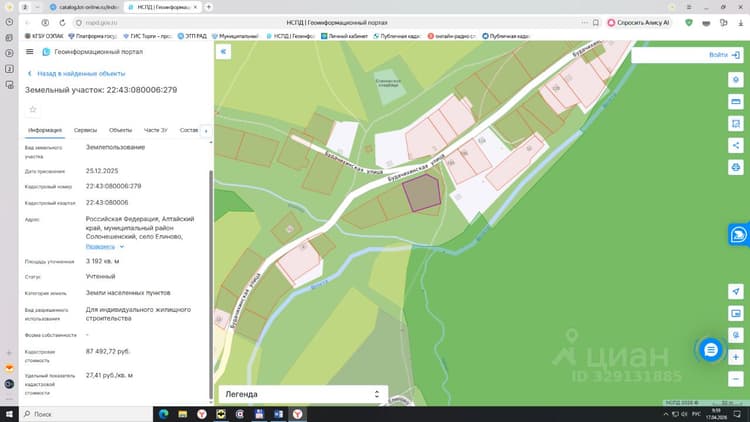Screen dimensions: 750x422
Task: Switch to the Объекты tab
Action: [120, 130]
